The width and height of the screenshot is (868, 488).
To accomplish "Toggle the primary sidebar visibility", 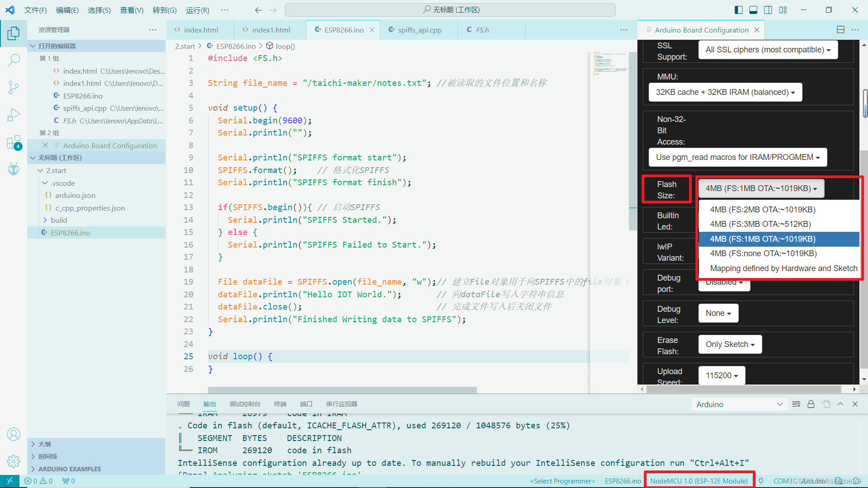I will [x=738, y=9].
